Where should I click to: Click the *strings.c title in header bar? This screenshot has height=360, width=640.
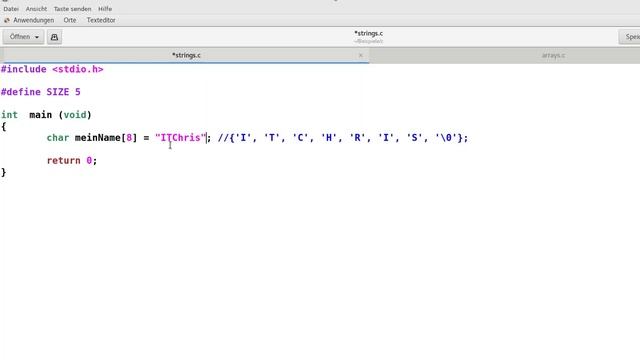368,33
